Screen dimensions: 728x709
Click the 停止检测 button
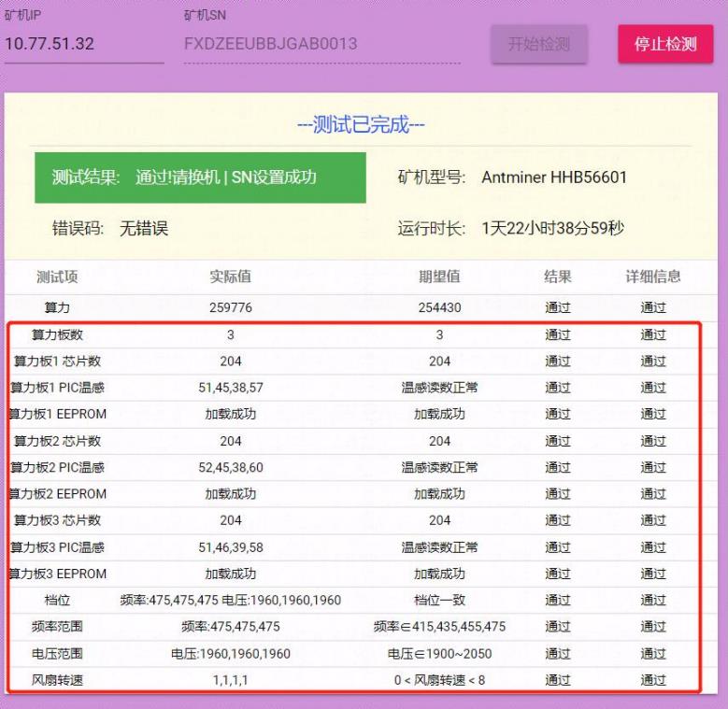click(x=665, y=44)
